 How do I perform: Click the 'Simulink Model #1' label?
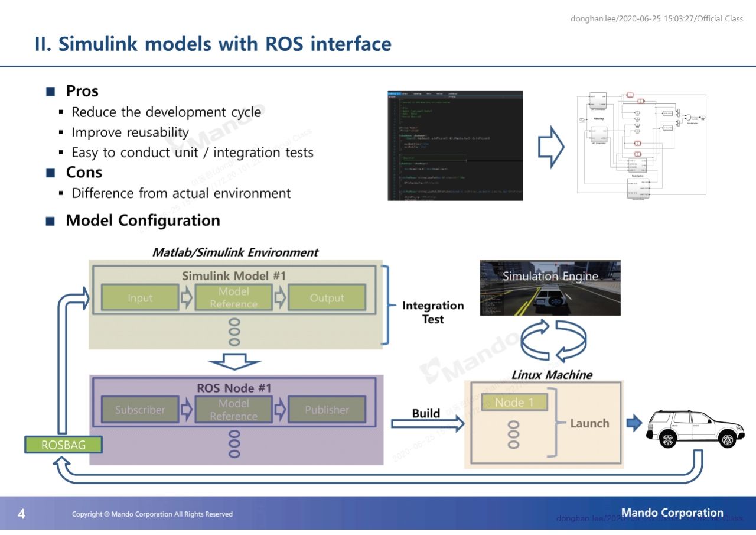pos(234,275)
